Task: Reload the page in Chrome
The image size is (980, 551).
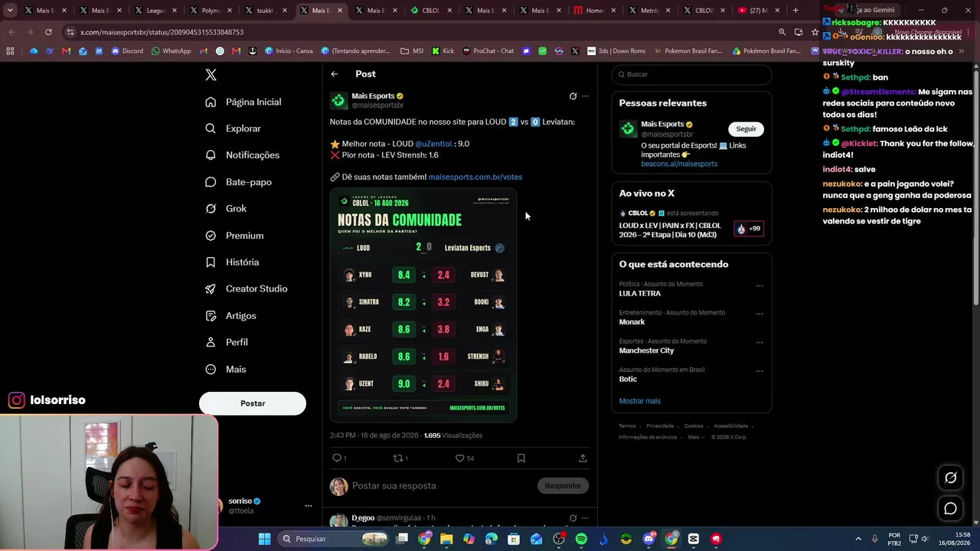Action: (48, 32)
